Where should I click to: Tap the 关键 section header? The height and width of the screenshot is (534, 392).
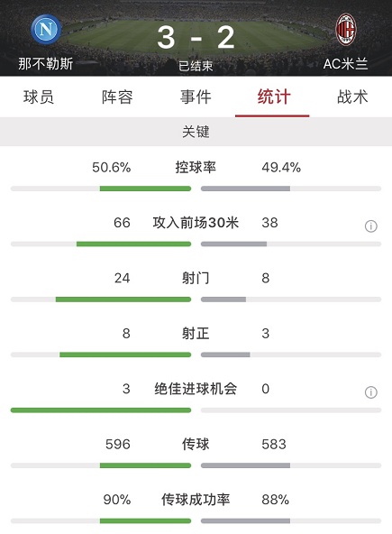point(196,132)
